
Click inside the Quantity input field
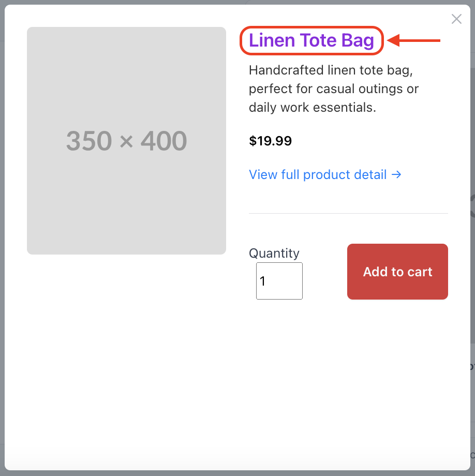click(x=279, y=280)
